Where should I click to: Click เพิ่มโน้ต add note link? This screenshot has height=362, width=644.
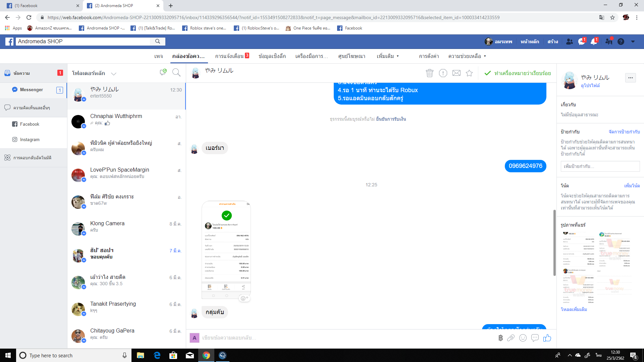pyautogui.click(x=632, y=186)
